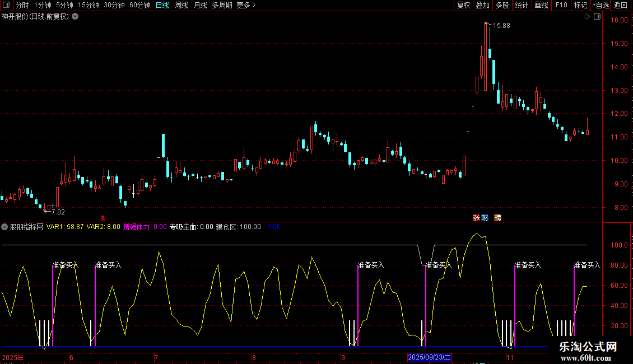Expand the 股朋指标网 indicator dropdown arrow
Screen dimensions: 633x364
click(5, 227)
